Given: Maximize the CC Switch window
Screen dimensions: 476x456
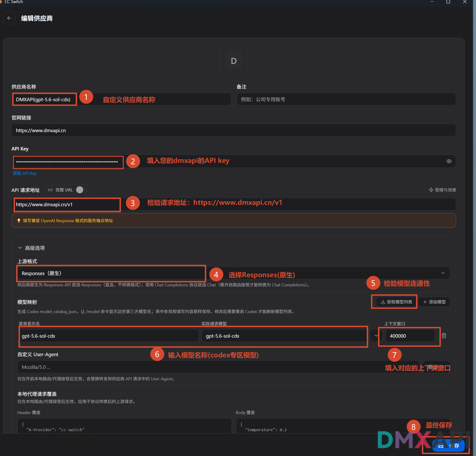Looking at the screenshot, I should pos(448,2).
